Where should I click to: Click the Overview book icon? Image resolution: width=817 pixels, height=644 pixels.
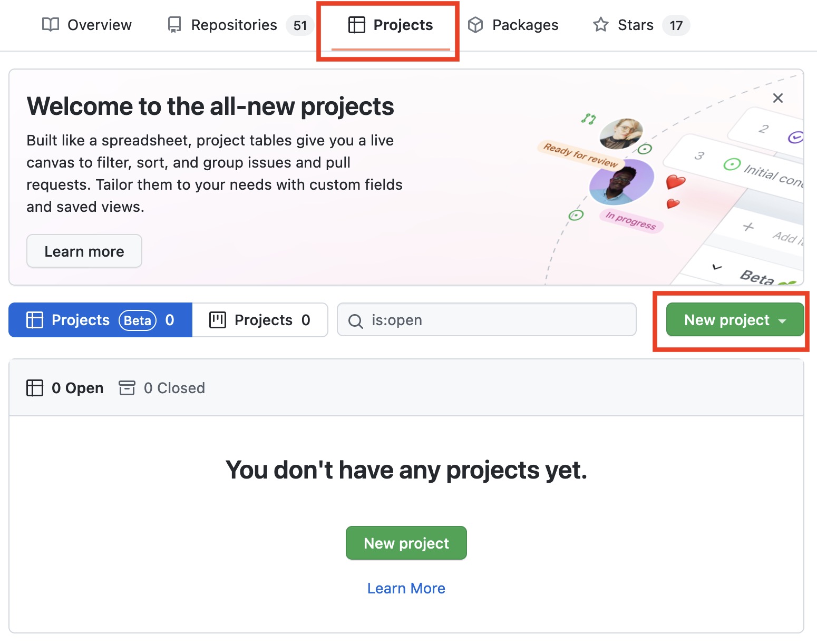coord(51,25)
